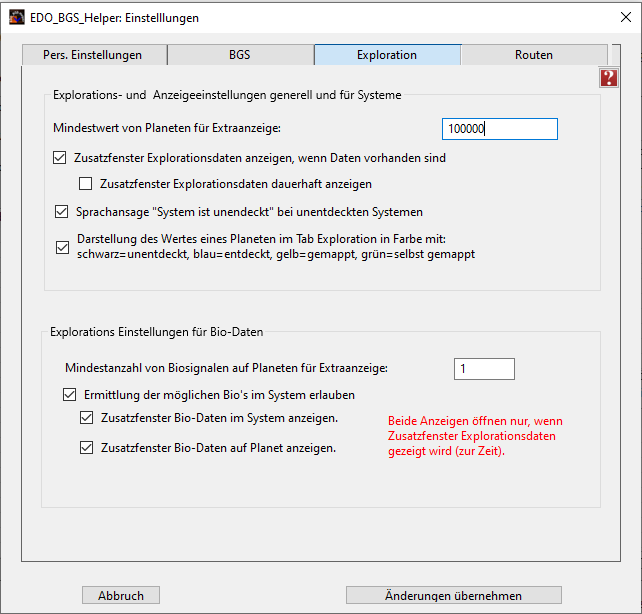This screenshot has width=642, height=614.
Task: Select the Exploration tab
Action: (x=387, y=55)
